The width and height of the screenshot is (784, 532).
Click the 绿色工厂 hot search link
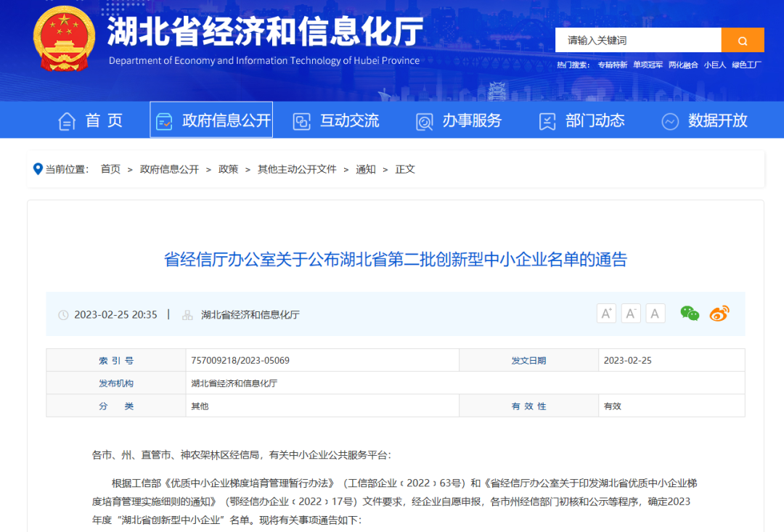[x=746, y=65]
